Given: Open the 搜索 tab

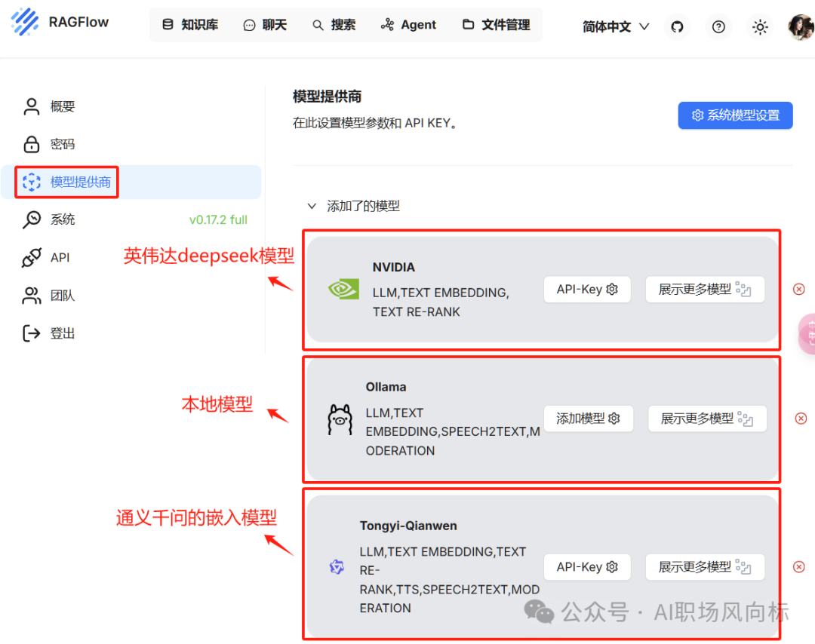Looking at the screenshot, I should 334,24.
